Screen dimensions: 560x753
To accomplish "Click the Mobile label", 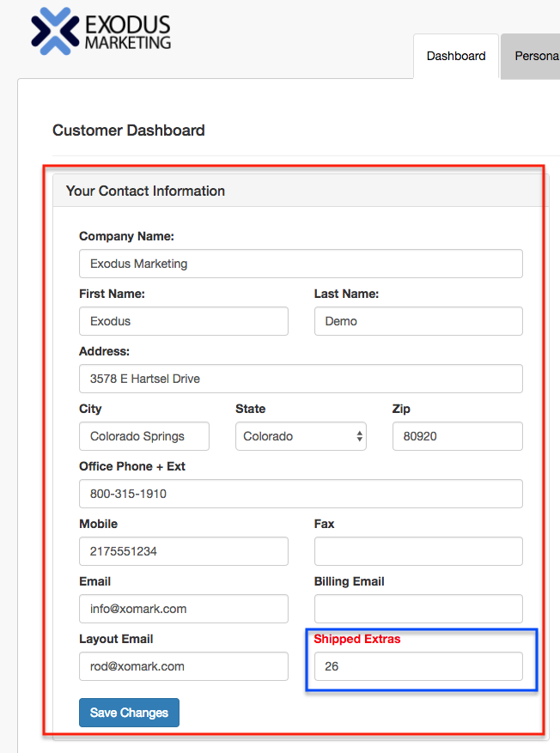I will coord(99,524).
